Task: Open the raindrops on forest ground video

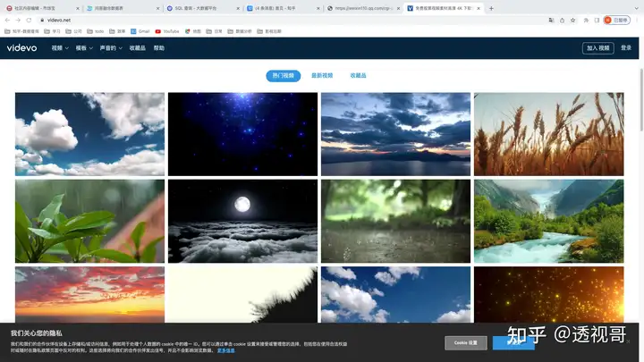Action: (x=395, y=222)
